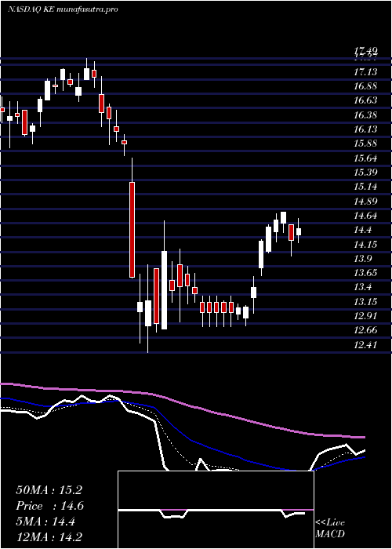Click the 15.14 axis value
The width and height of the screenshot is (392, 549).
[365, 187]
